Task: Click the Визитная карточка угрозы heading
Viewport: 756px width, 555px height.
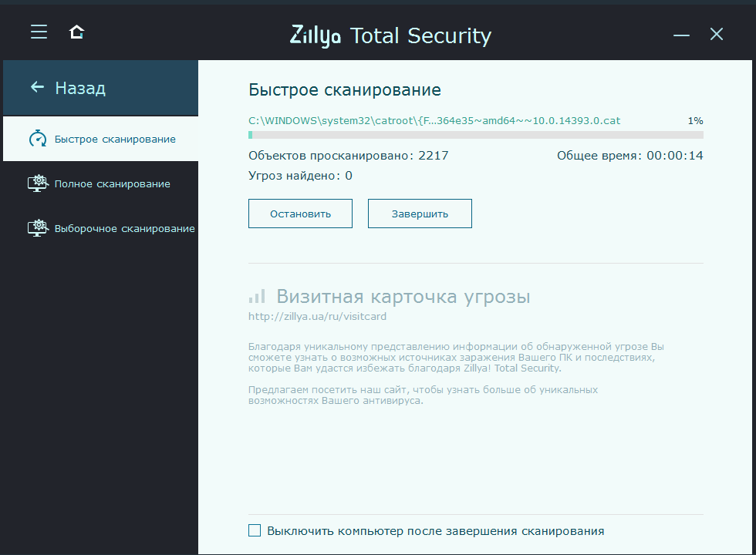Action: [403, 297]
